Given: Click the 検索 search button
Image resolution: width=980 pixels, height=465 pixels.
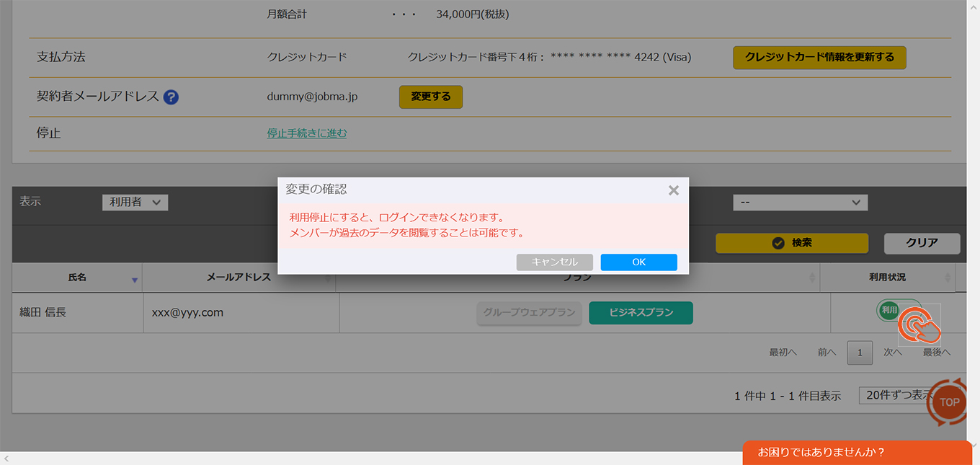Looking at the screenshot, I should tap(792, 243).
